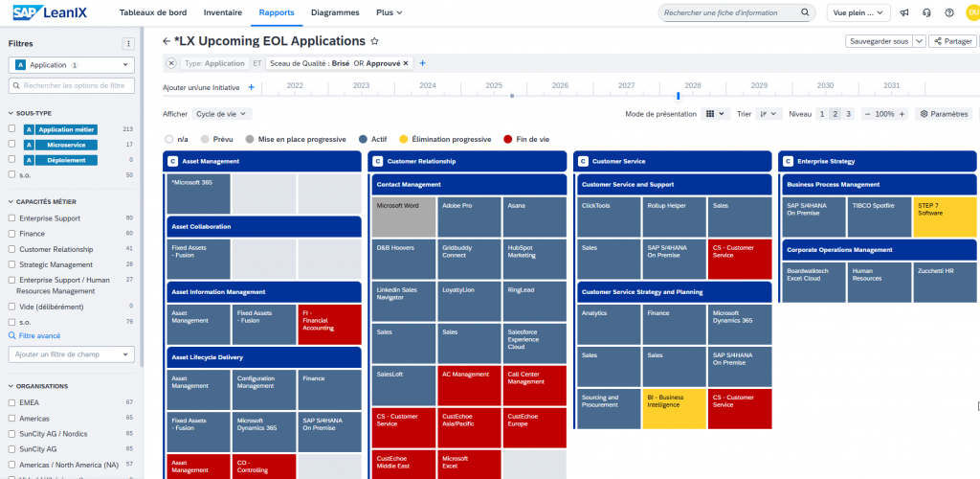
Task: Go back using the arrow beside report title
Action: pos(167,41)
